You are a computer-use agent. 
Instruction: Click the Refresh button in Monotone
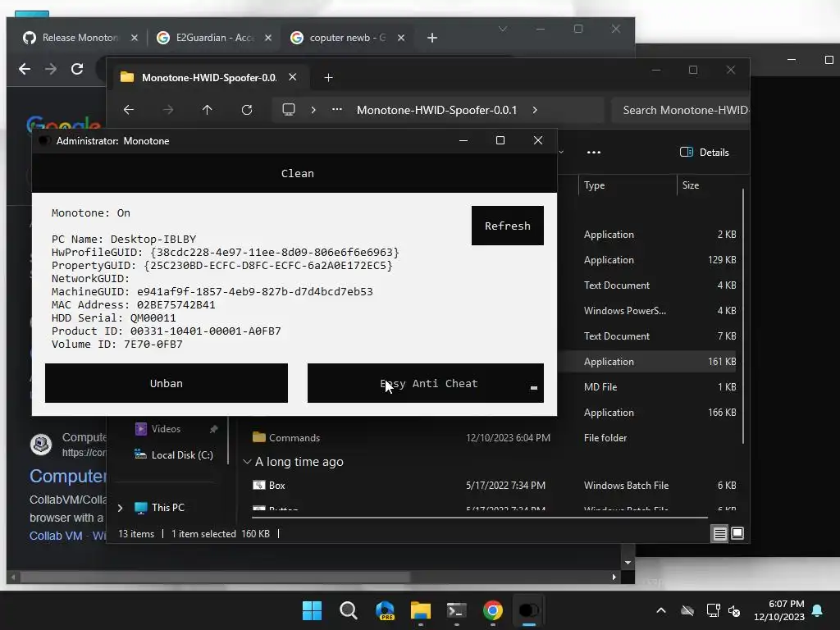pyautogui.click(x=507, y=226)
